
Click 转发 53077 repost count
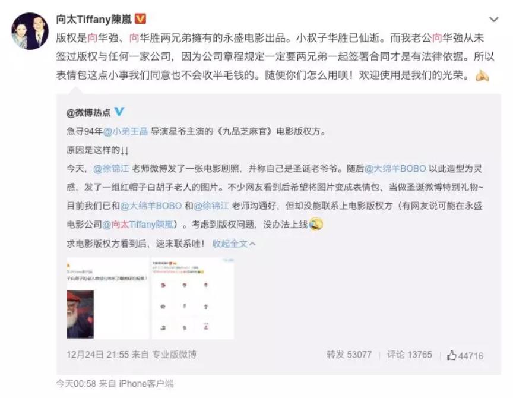(349, 355)
